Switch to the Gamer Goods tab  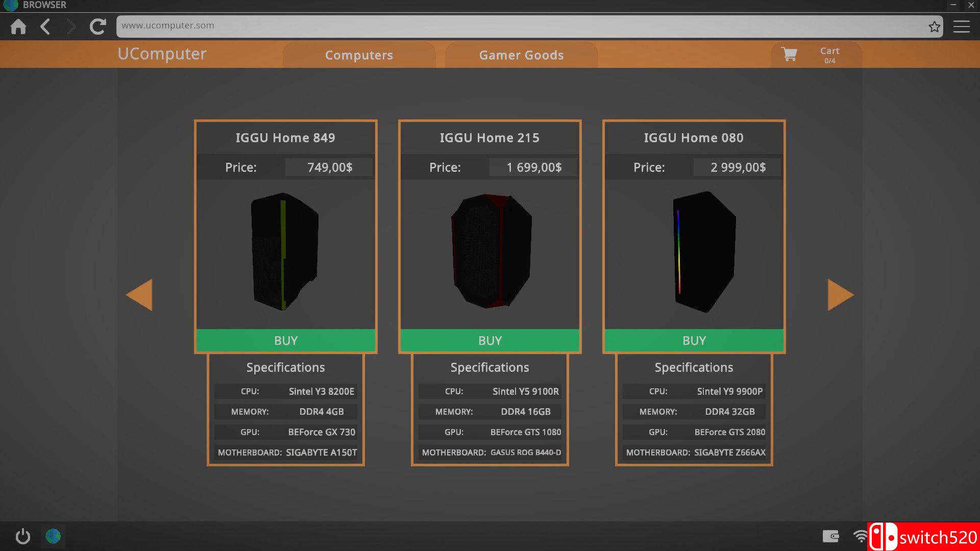pos(521,55)
